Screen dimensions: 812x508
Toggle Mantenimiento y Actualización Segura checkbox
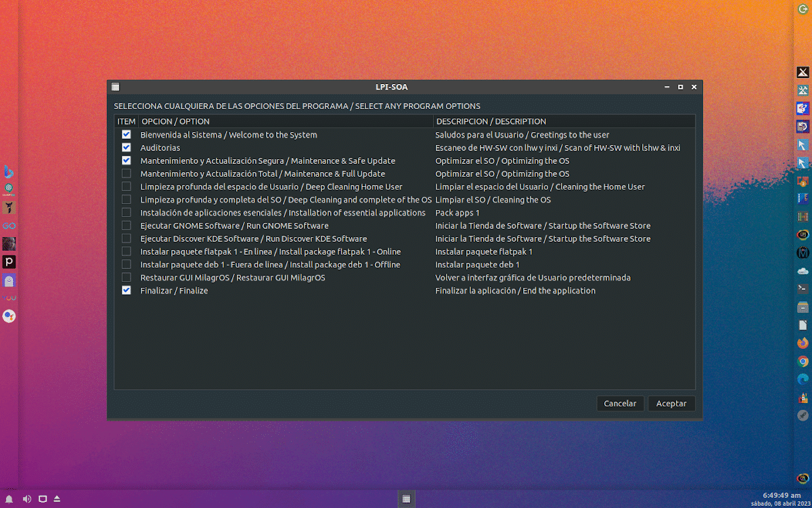(127, 161)
